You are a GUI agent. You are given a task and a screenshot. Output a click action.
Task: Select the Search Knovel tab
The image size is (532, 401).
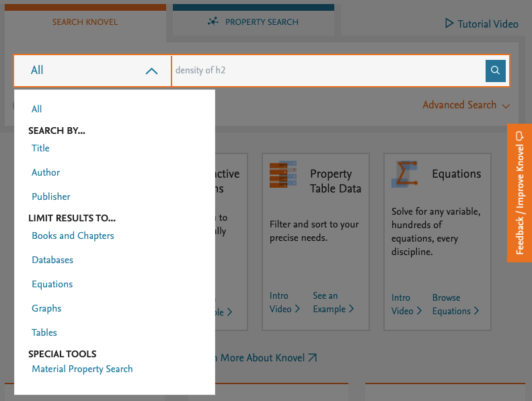pyautogui.click(x=85, y=22)
